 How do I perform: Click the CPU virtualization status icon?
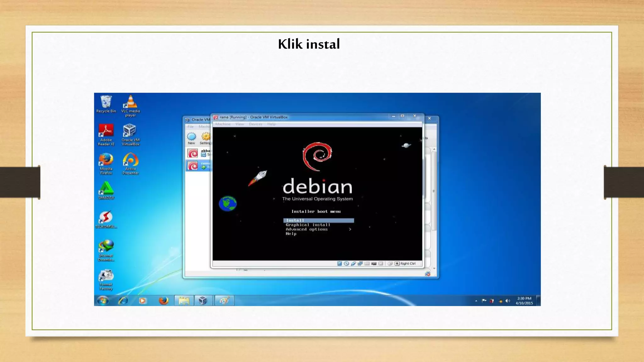coord(381,264)
